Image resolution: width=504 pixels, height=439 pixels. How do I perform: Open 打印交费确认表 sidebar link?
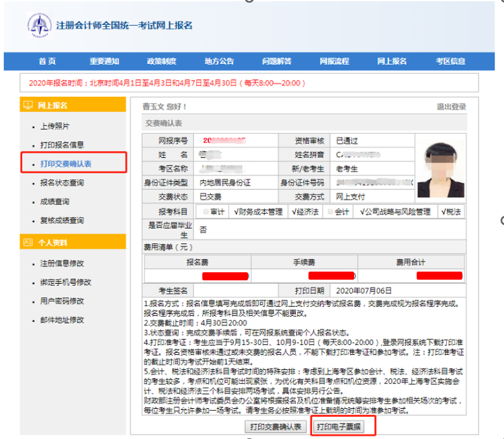(66, 164)
